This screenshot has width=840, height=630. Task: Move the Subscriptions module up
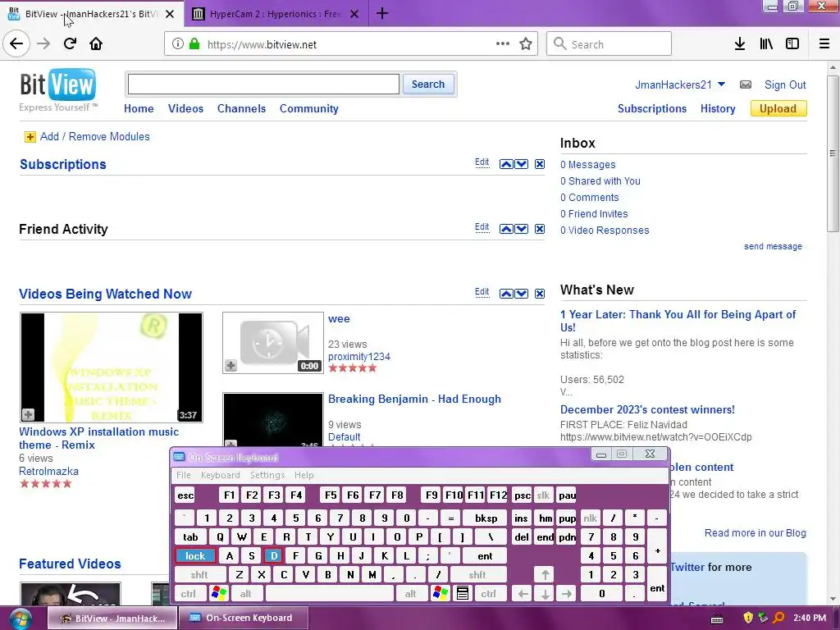(505, 164)
